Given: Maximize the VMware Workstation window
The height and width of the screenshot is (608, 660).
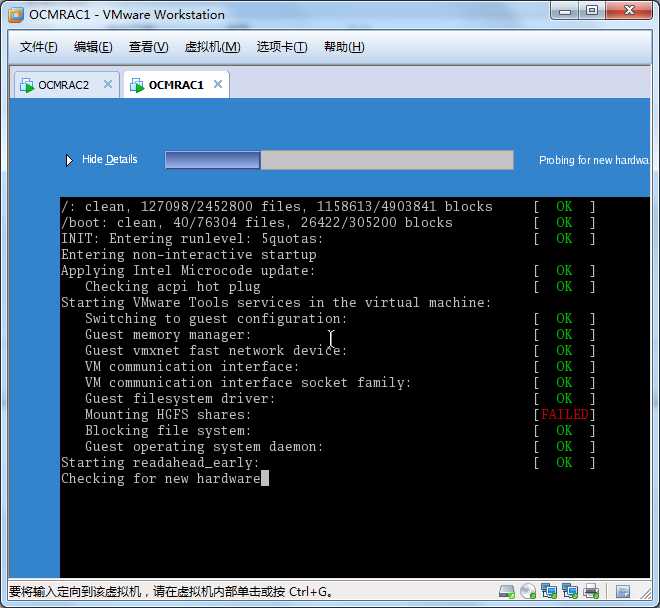Looking at the screenshot, I should 592,11.
